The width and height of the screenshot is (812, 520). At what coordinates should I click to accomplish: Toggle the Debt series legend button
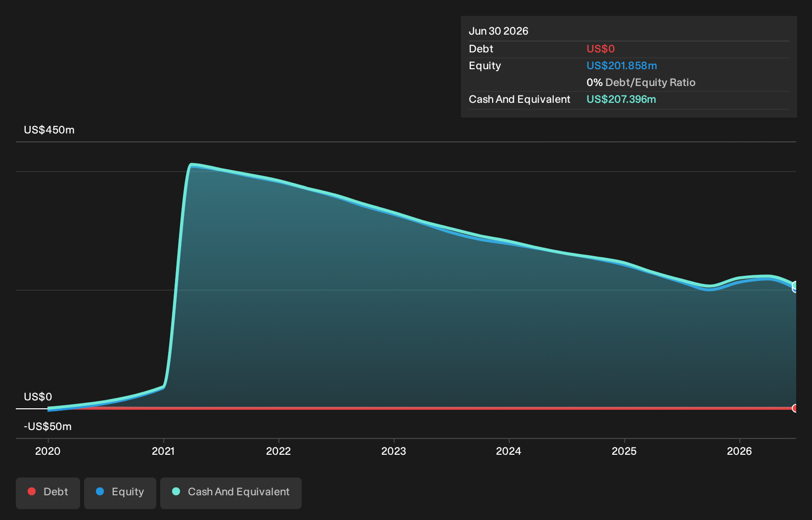pos(48,493)
